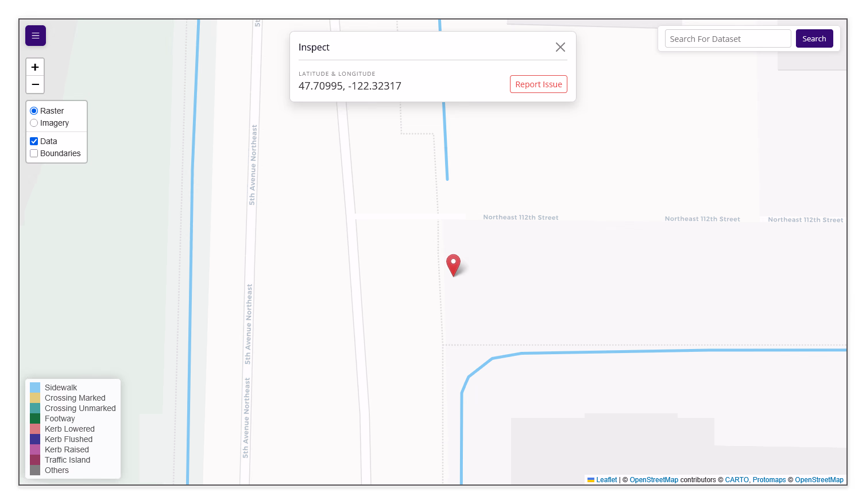866x504 pixels.
Task: Focus the Search For Dataset field
Action: coord(728,38)
